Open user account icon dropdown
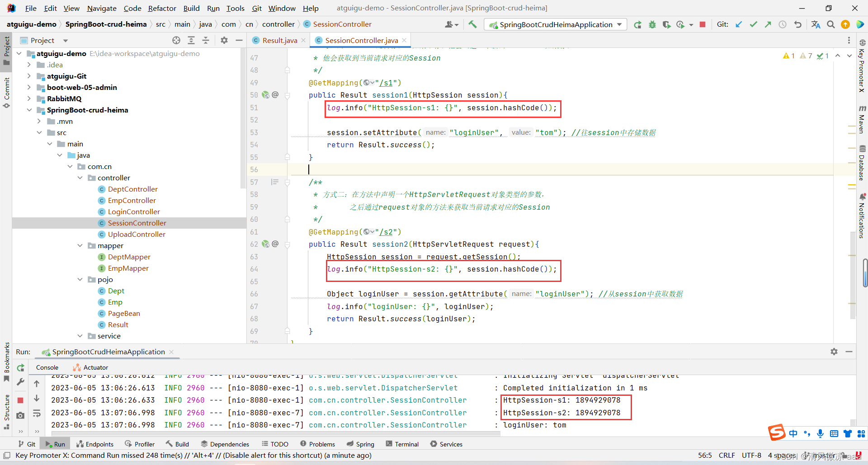 (451, 24)
